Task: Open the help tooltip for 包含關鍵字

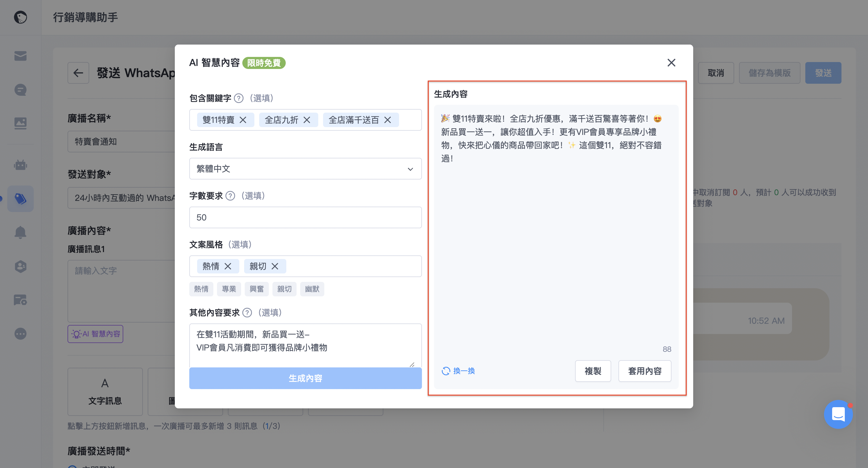Action: pyautogui.click(x=239, y=98)
